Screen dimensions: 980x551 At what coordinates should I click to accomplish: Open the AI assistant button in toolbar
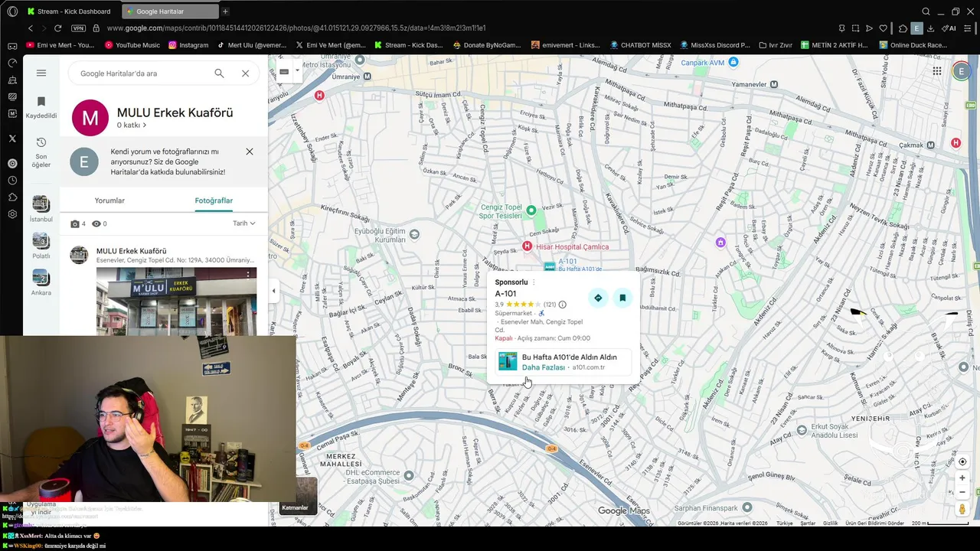(x=948, y=28)
